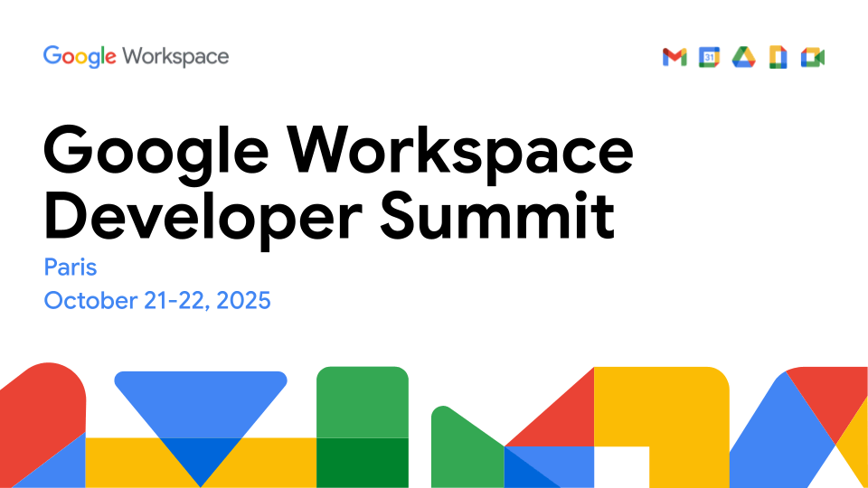The width and height of the screenshot is (868, 488).
Task: Select the white square cutout in yellow block
Action: [x=621, y=466]
